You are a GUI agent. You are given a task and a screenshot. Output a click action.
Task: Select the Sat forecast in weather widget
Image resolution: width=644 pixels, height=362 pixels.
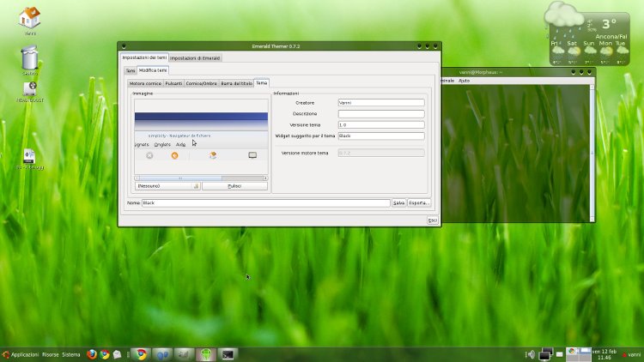574,52
